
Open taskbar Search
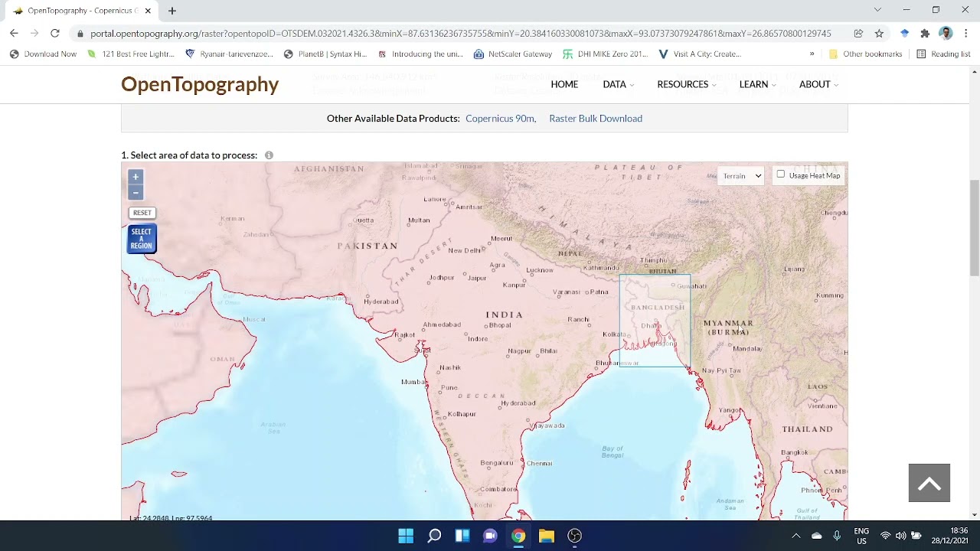click(x=434, y=536)
